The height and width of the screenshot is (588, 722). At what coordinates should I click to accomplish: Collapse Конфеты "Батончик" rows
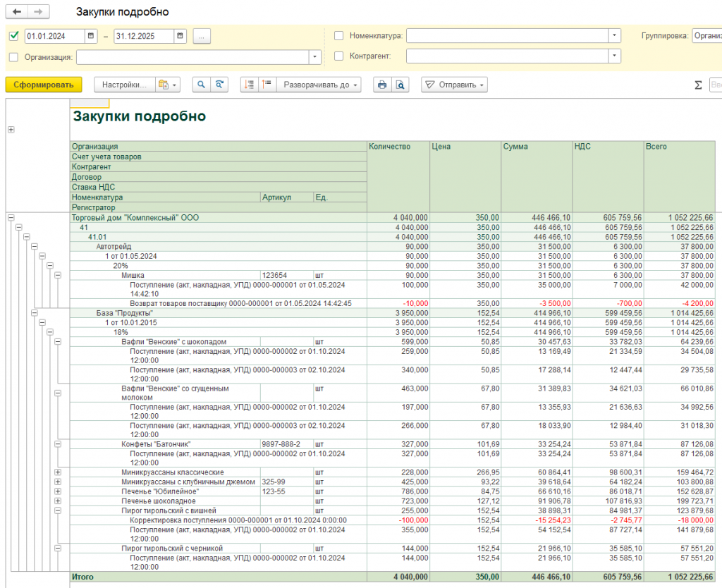click(x=58, y=444)
